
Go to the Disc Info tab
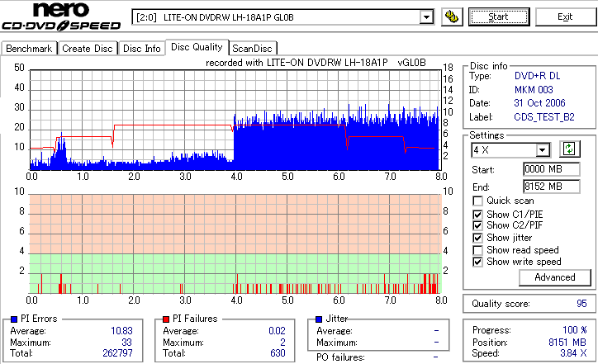(x=141, y=49)
